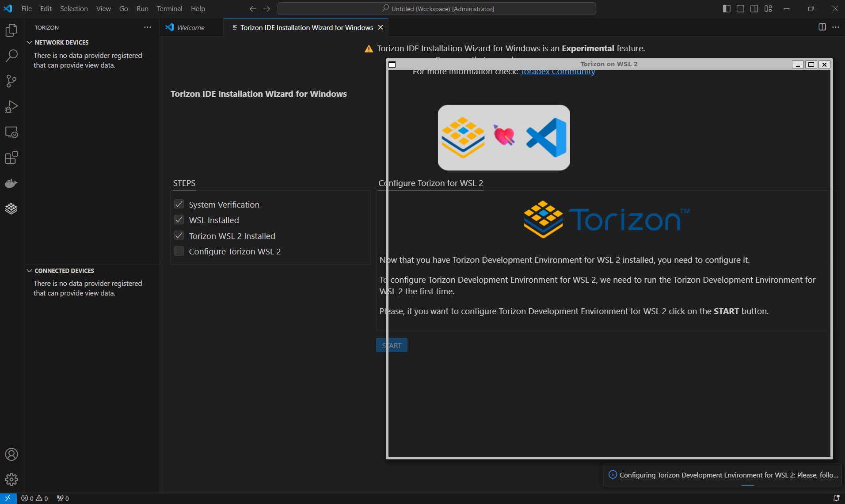Image resolution: width=845 pixels, height=504 pixels.
Task: Toggle Configure Torizon WSL 2 checkbox
Action: point(179,251)
